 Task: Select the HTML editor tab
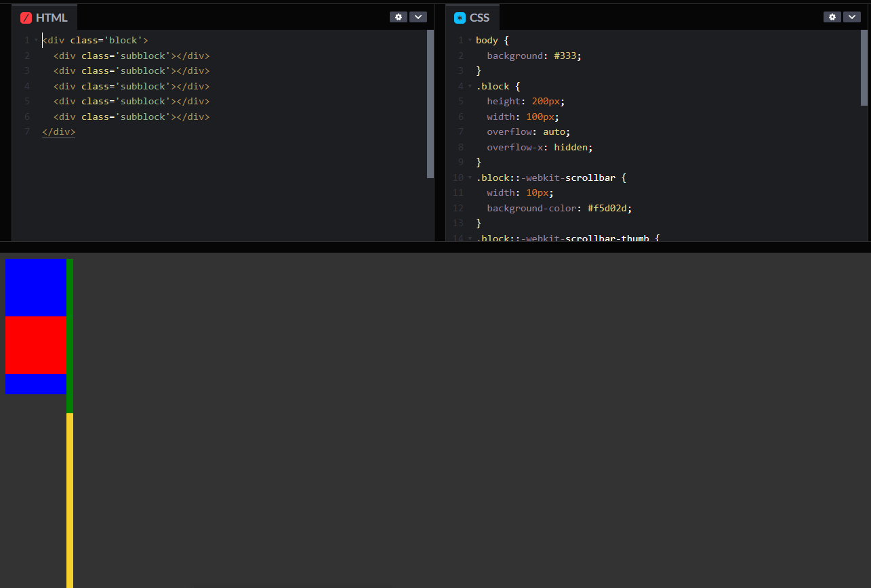45,18
